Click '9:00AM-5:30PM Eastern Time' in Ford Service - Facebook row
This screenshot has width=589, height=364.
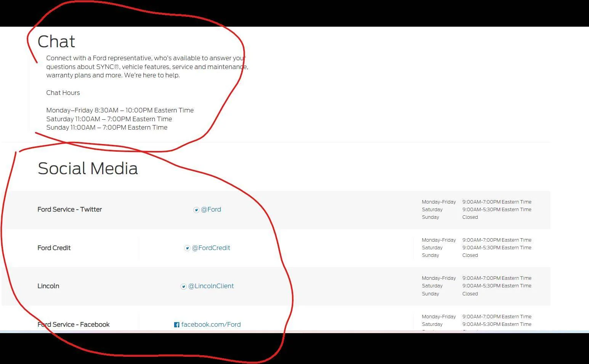pos(497,324)
